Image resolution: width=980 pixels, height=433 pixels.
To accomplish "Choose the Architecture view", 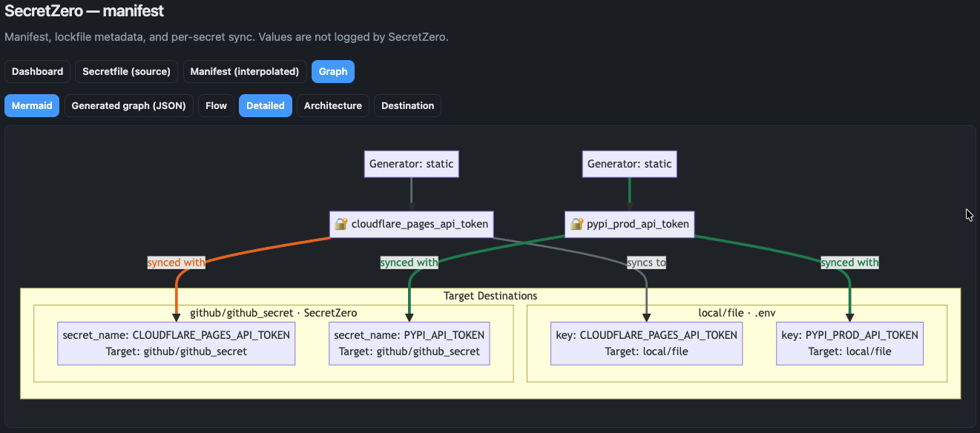I will coord(333,105).
